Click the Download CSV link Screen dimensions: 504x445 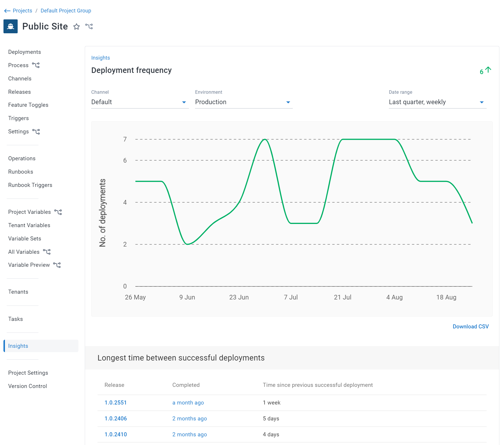[x=470, y=326]
